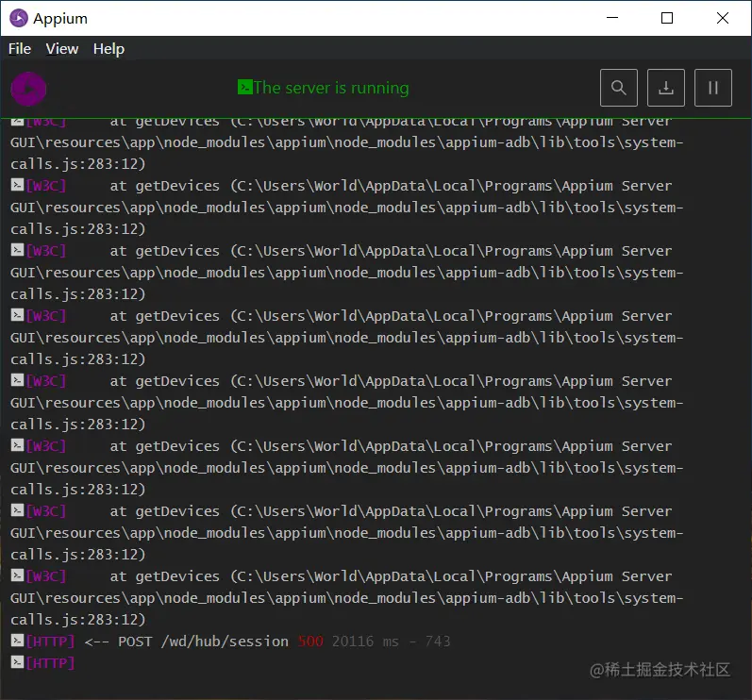Click the [HTTP] tag on the last log line
Image resolution: width=752 pixels, height=700 pixels.
[x=50, y=663]
